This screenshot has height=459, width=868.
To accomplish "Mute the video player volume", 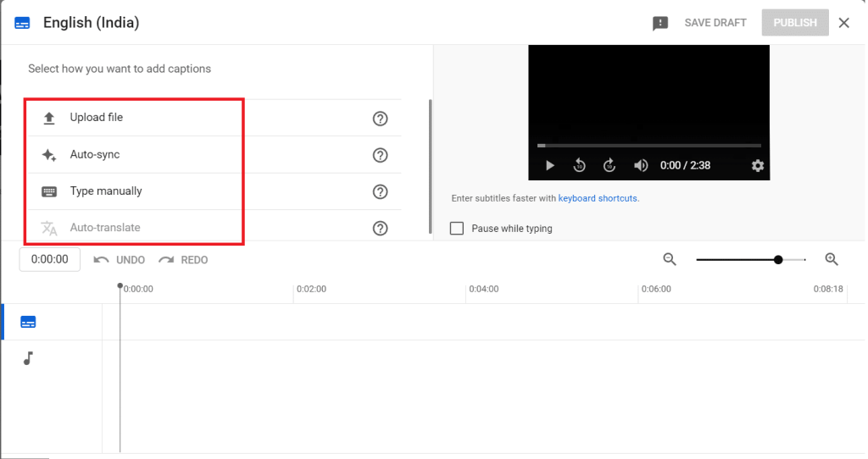I will tap(641, 166).
